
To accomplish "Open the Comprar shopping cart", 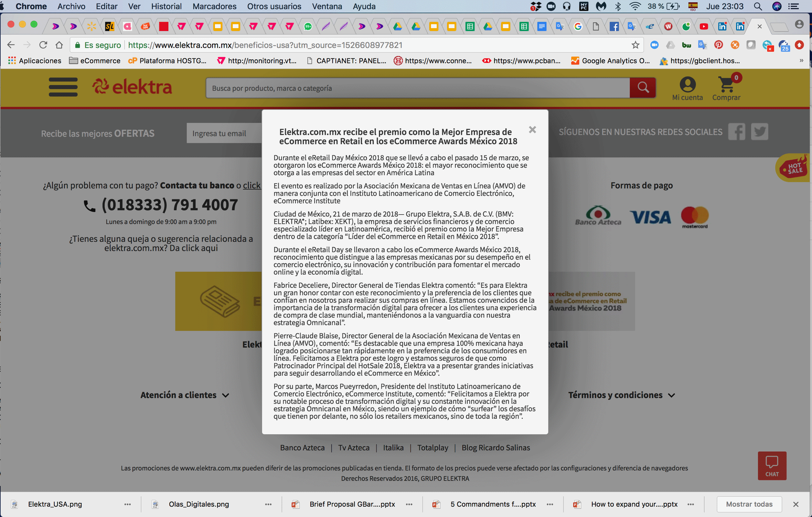I will [726, 88].
